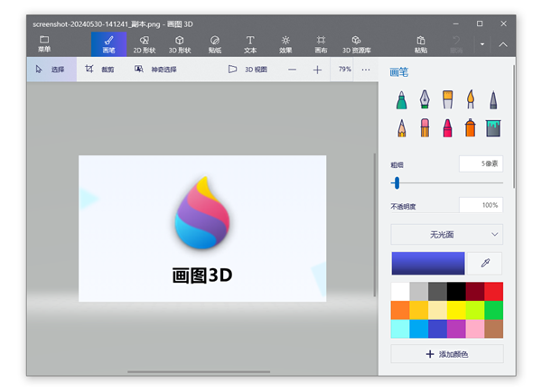Switch to the 贴纸 stickers tab
Screen dimensions: 542x392
tap(215, 44)
